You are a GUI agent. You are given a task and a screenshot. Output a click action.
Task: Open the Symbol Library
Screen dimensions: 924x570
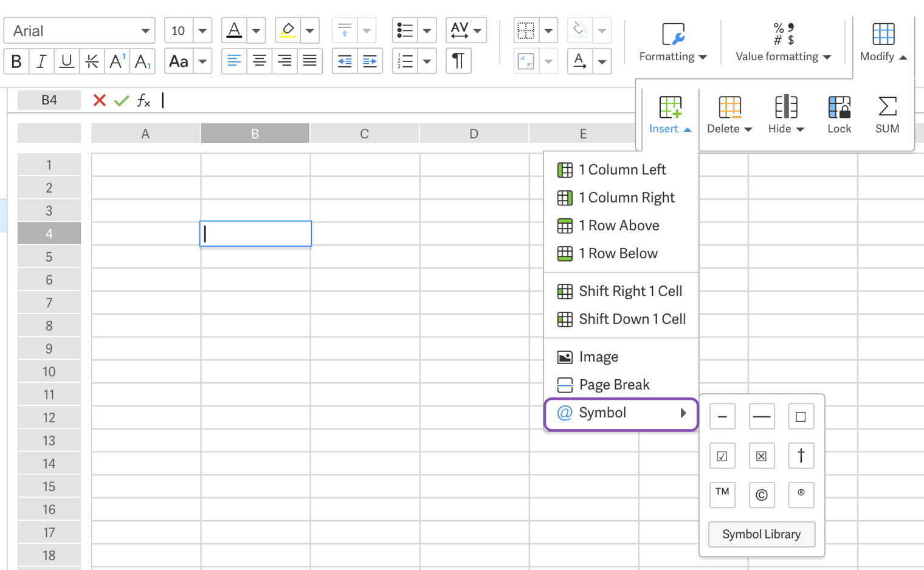(762, 534)
